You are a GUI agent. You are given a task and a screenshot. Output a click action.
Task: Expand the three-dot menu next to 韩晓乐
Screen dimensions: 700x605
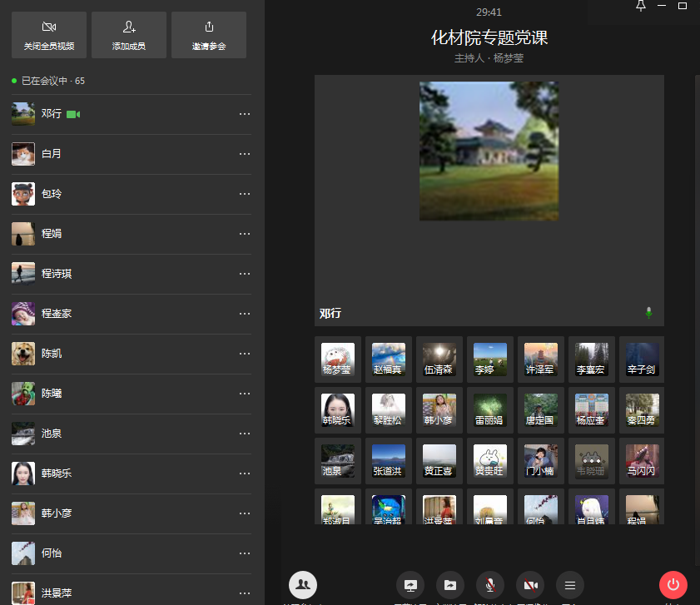[x=245, y=474]
